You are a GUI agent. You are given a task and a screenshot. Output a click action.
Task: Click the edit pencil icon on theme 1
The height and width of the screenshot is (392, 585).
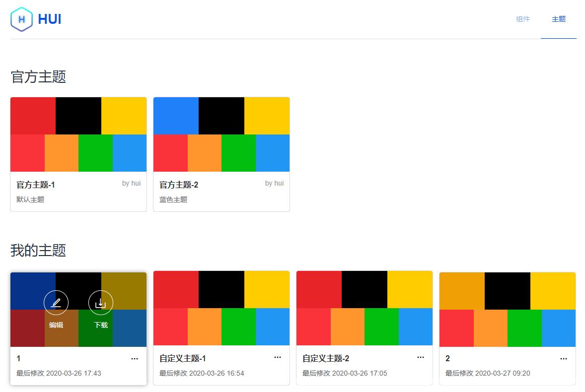click(x=56, y=302)
